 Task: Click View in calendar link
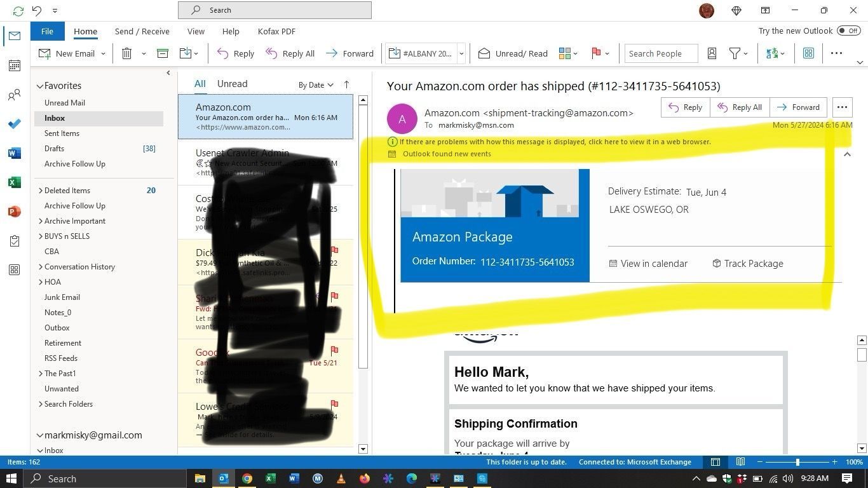[x=648, y=264]
